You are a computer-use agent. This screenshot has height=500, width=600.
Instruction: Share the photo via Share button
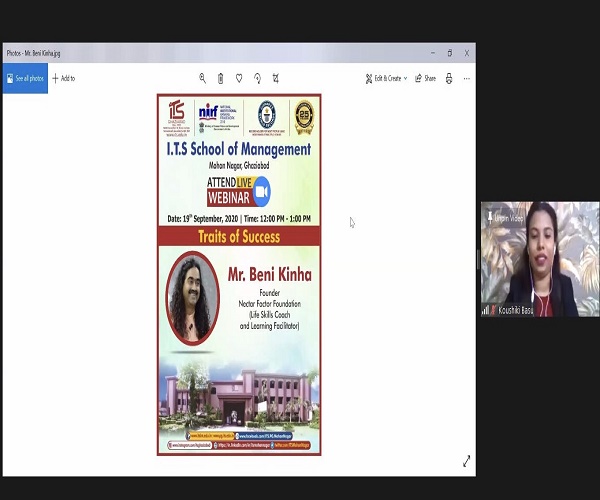pos(426,78)
